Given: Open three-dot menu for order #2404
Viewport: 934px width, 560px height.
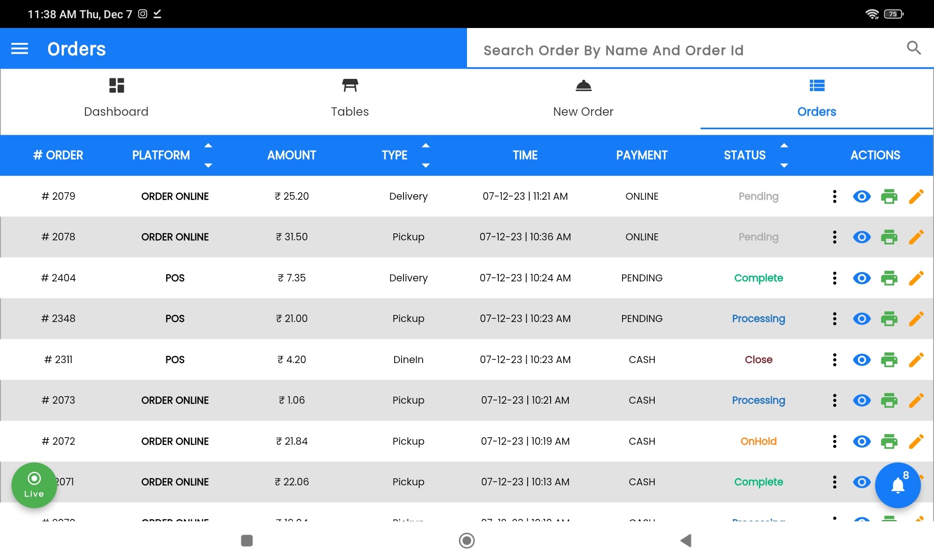Looking at the screenshot, I should (835, 278).
